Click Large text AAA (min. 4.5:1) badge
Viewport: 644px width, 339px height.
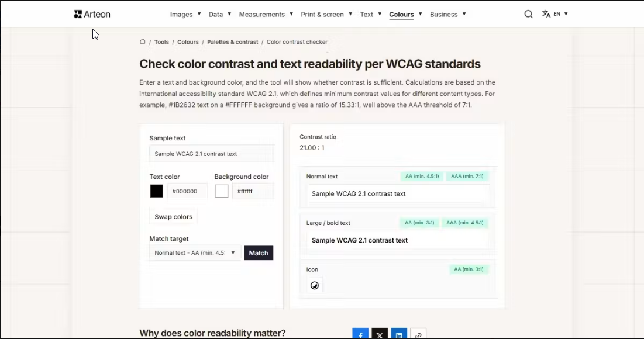click(x=465, y=223)
